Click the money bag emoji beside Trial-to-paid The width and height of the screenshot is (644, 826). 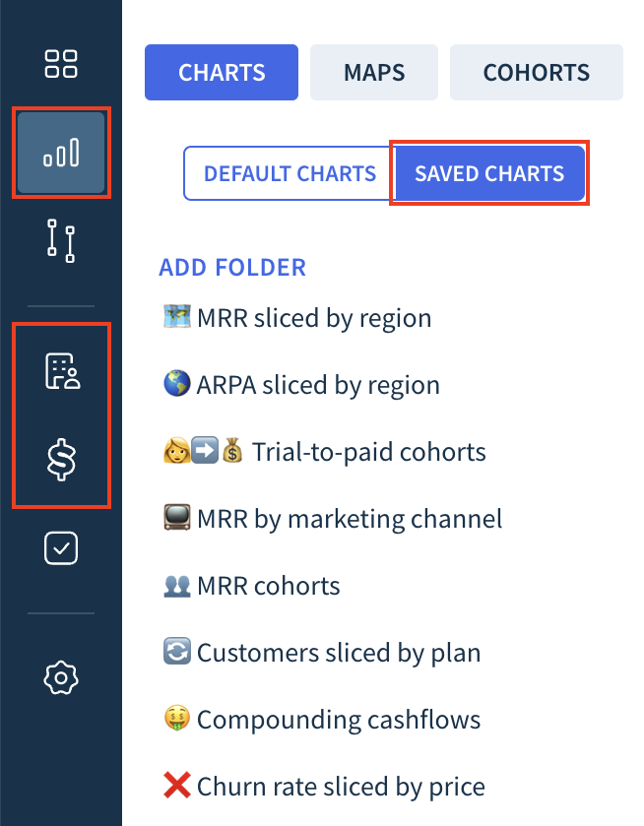point(231,450)
